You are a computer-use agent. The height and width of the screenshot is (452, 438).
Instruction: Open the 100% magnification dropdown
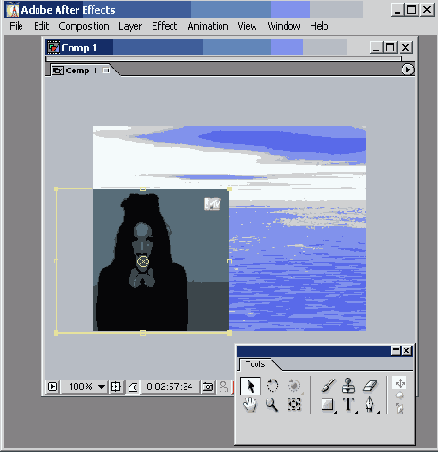(85, 386)
